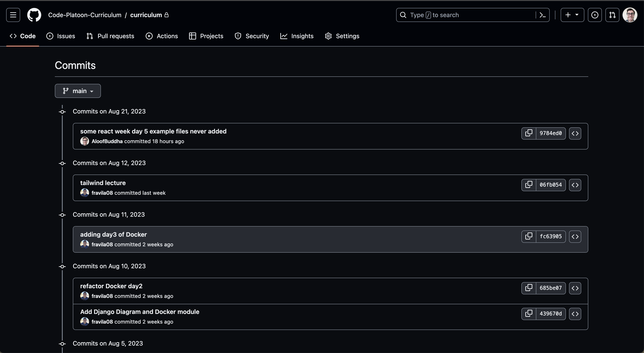Copy the SHA of the 439670d commit
This screenshot has height=353, width=644.
point(529,314)
